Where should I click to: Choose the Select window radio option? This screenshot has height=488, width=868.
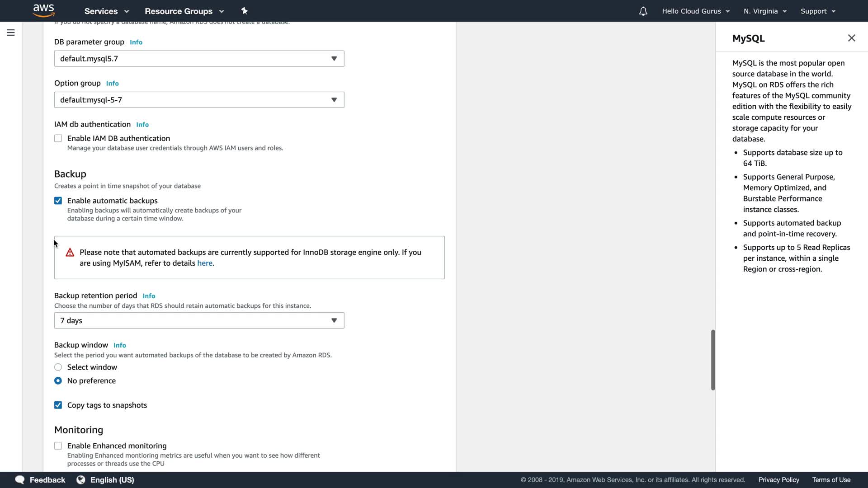coord(58,367)
